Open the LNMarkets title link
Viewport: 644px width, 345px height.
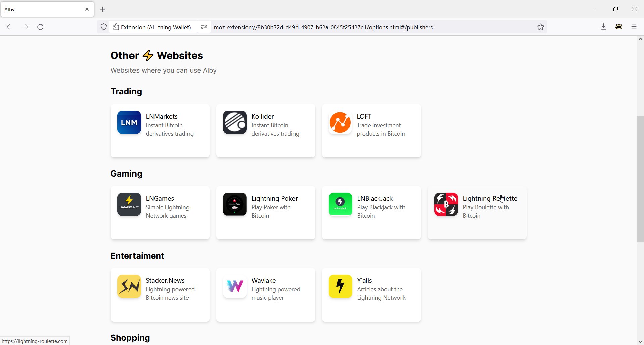click(162, 116)
